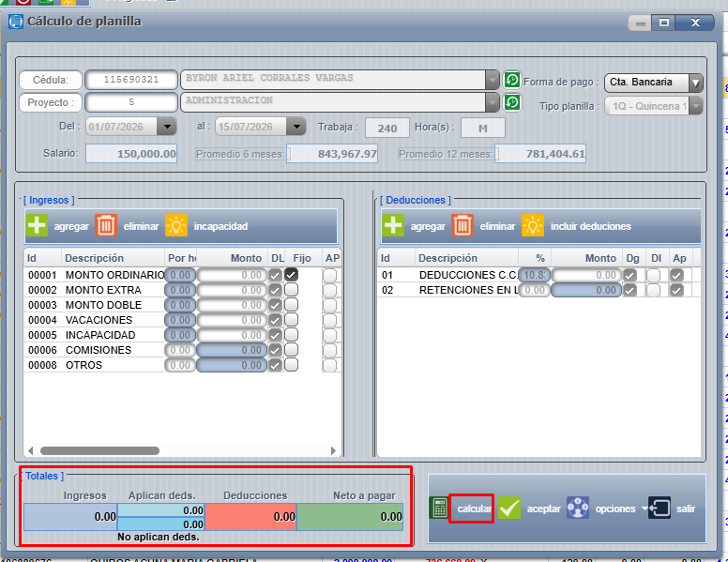Click the incapacidad label in Ingresos toolbar
The image size is (728, 562).
tap(220, 226)
